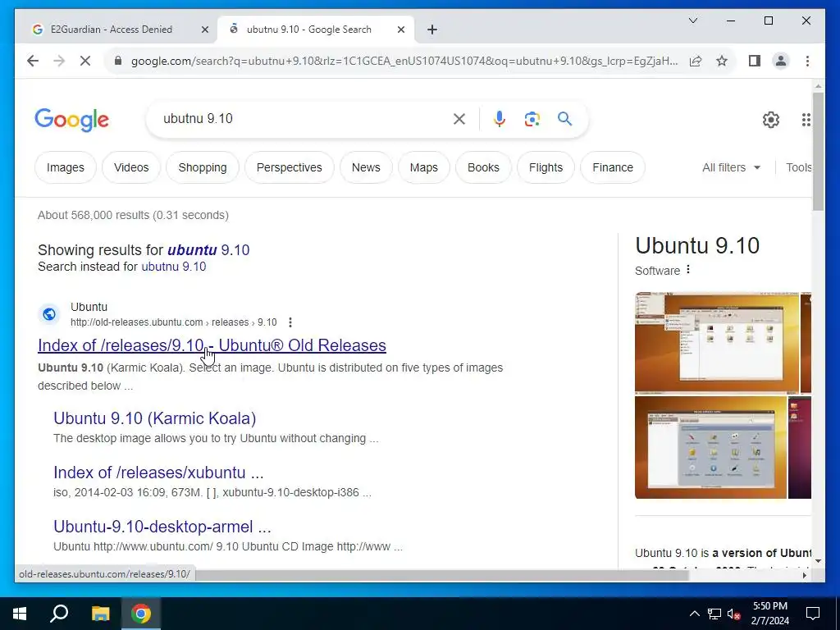Click the Chrome taskbar icon

(140, 614)
